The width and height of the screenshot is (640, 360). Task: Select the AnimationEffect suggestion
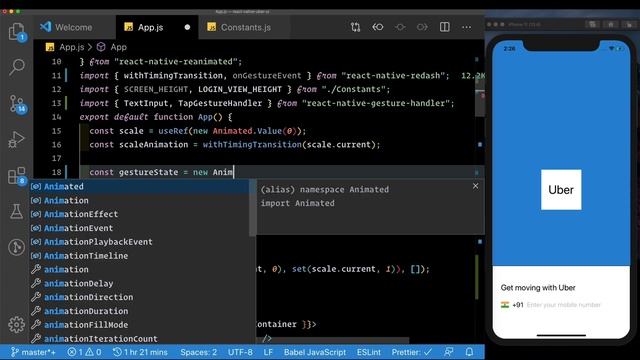click(x=140, y=214)
